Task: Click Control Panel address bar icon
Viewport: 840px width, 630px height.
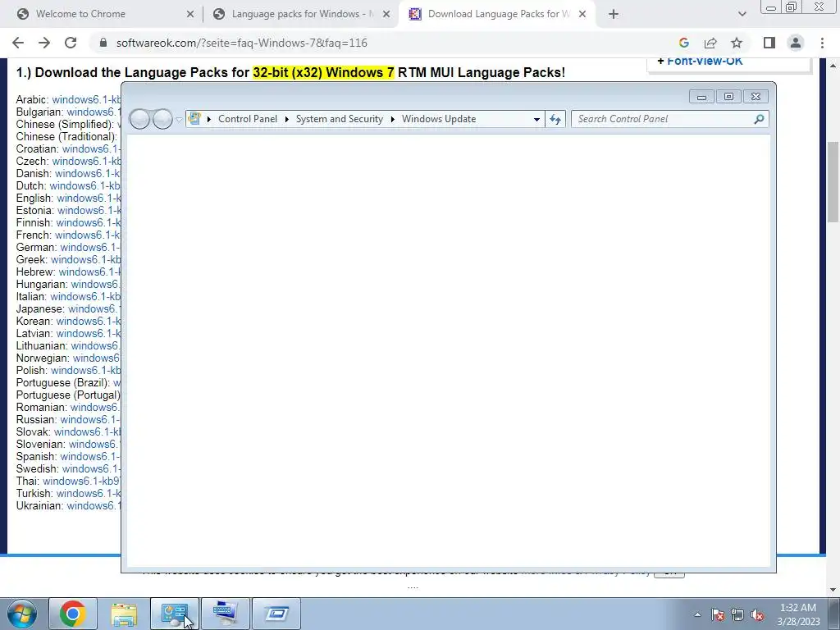Action: point(194,118)
